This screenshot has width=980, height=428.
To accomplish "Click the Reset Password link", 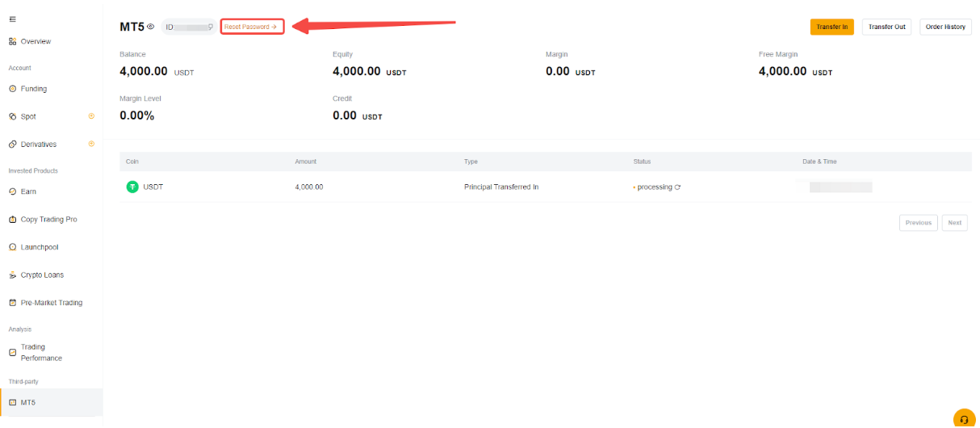I will click(x=251, y=27).
